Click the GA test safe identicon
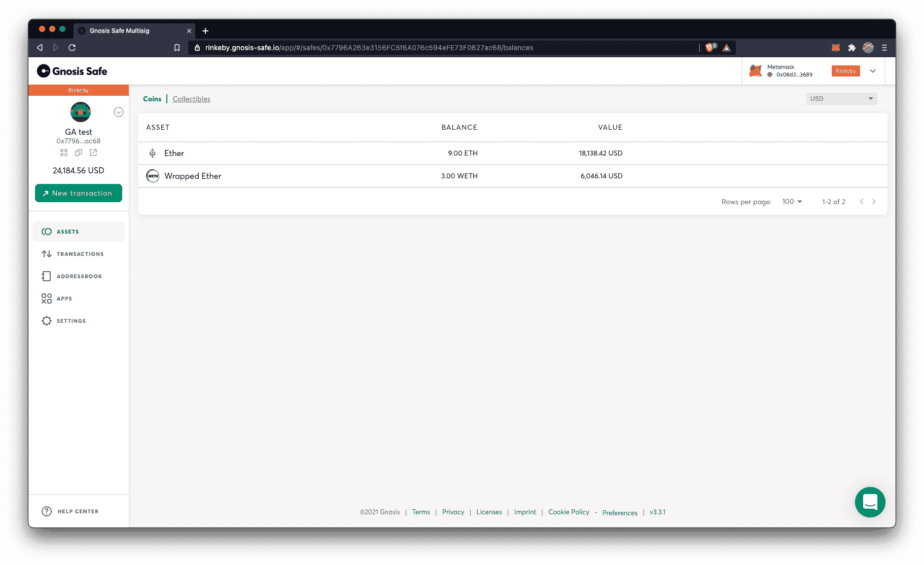This screenshot has height=565, width=924. click(x=80, y=112)
